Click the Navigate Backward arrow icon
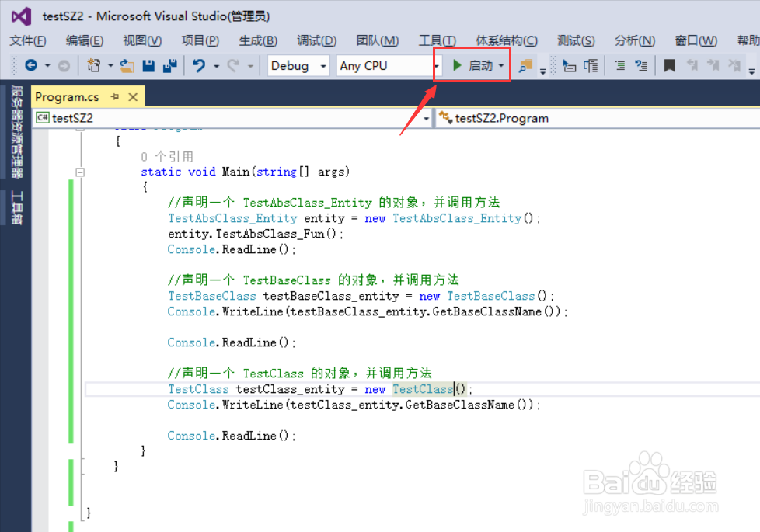This screenshot has width=760, height=532. click(x=30, y=65)
